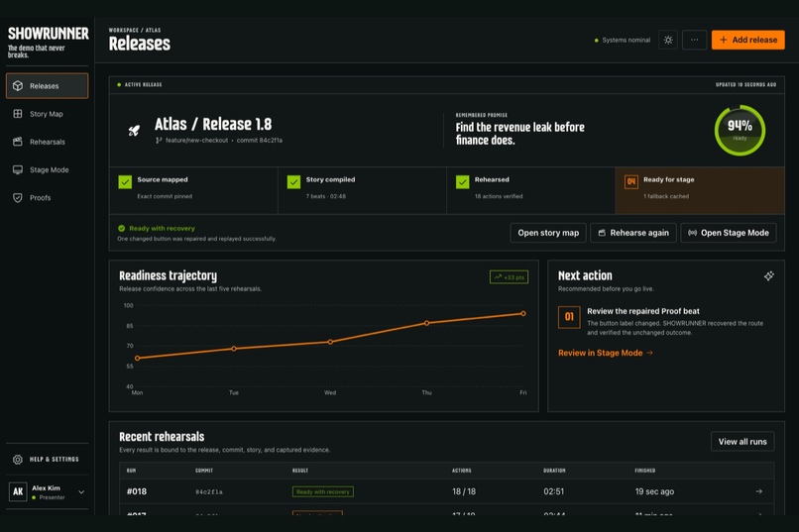The width and height of the screenshot is (799, 532).
Task: Click commit 84c2f1a in run #018 row
Action: [209, 491]
